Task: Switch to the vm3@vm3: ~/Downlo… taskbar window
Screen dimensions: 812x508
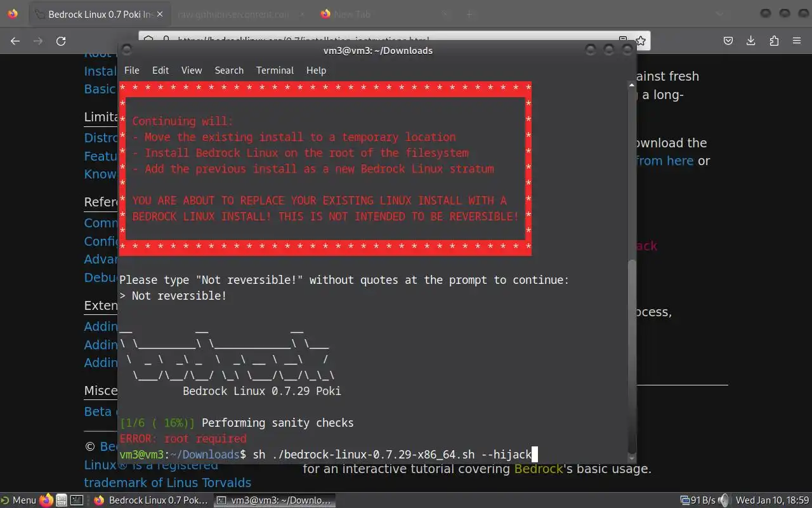Action: (274, 500)
